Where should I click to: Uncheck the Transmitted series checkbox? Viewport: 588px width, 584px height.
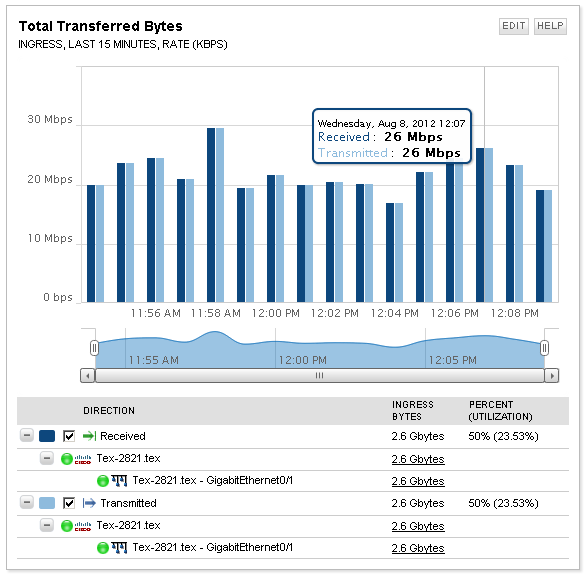click(69, 503)
